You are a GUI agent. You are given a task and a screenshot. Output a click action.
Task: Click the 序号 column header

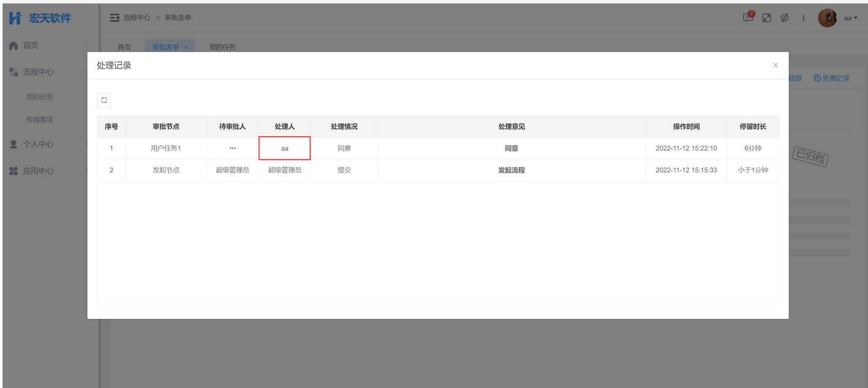pyautogui.click(x=111, y=127)
